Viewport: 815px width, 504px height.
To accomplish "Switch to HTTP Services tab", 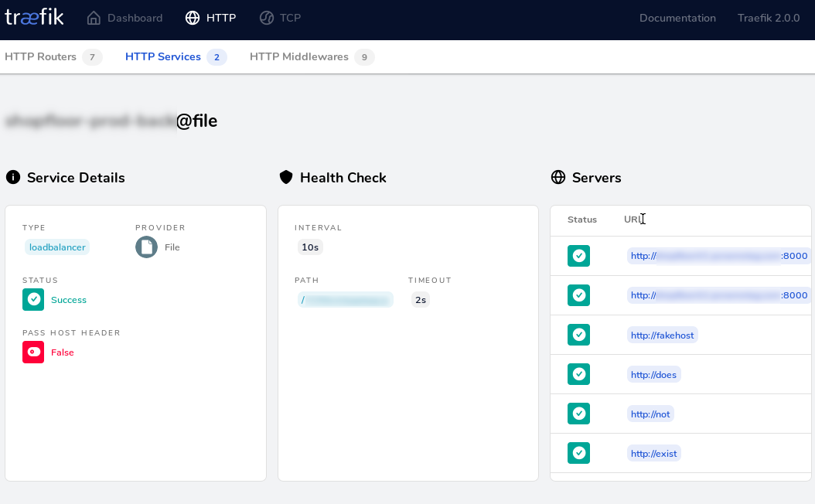I will 176,56.
